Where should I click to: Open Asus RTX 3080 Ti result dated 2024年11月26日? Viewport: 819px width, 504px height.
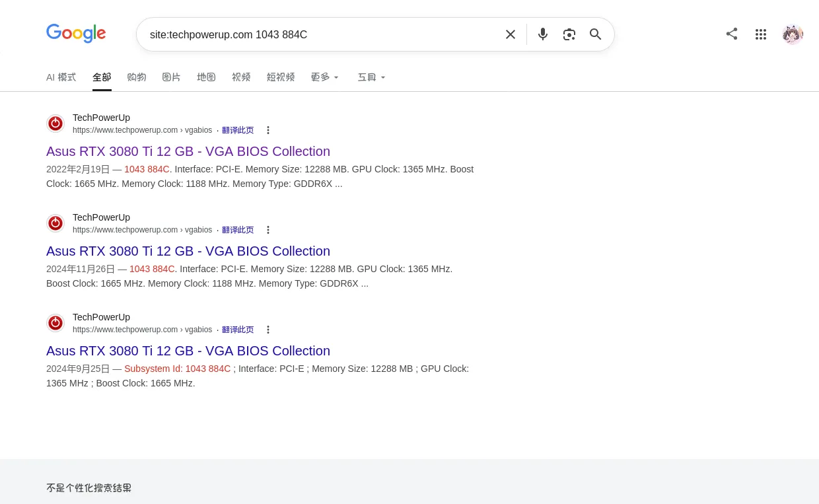[188, 251]
